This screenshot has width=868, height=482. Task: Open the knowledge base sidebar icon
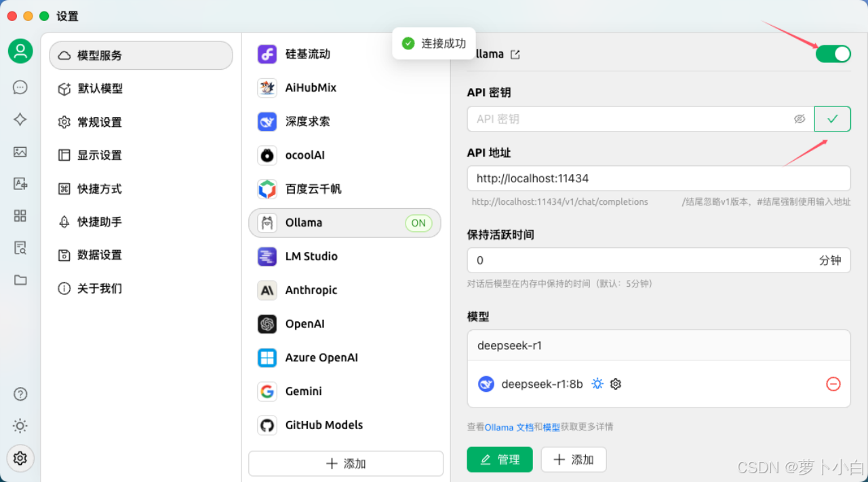coord(20,247)
